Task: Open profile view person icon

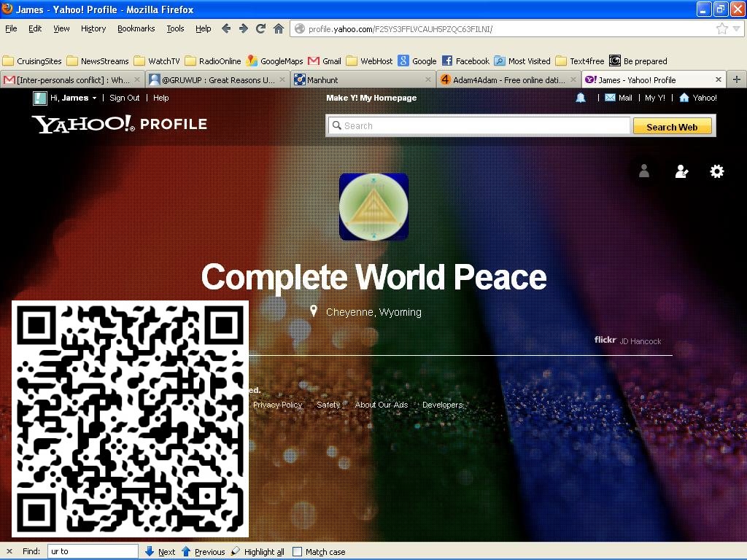Action: tap(644, 171)
